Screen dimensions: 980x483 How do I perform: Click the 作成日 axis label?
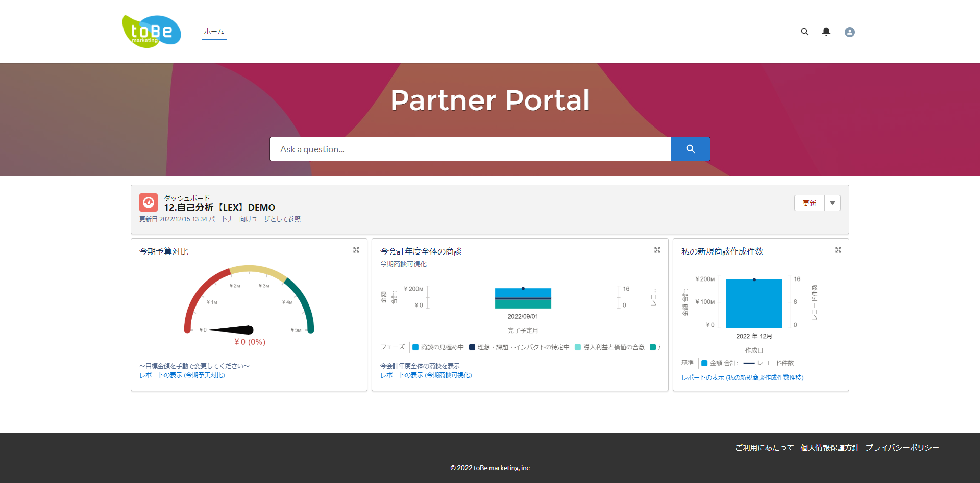(x=754, y=350)
